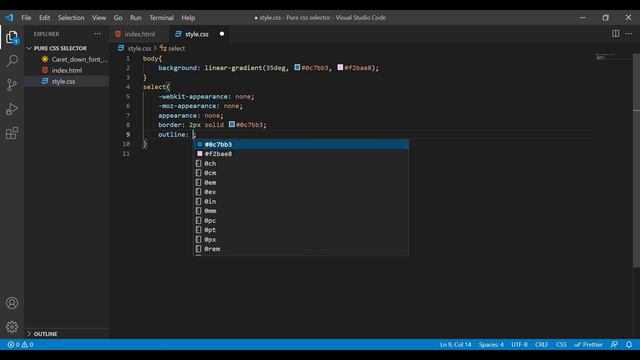Open the Go menu
Viewport: 640px width, 360px height.
(x=118, y=18)
